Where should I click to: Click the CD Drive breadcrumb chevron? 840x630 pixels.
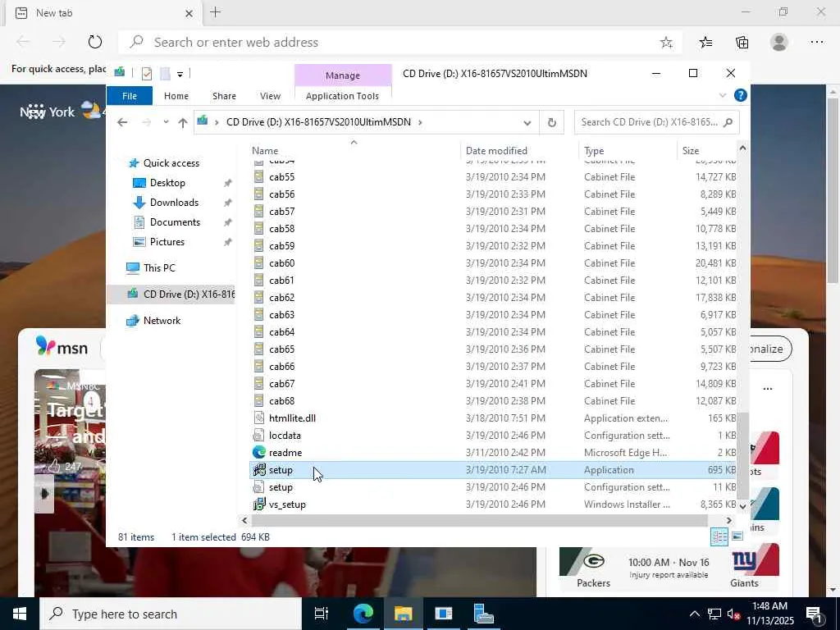pyautogui.click(x=421, y=123)
